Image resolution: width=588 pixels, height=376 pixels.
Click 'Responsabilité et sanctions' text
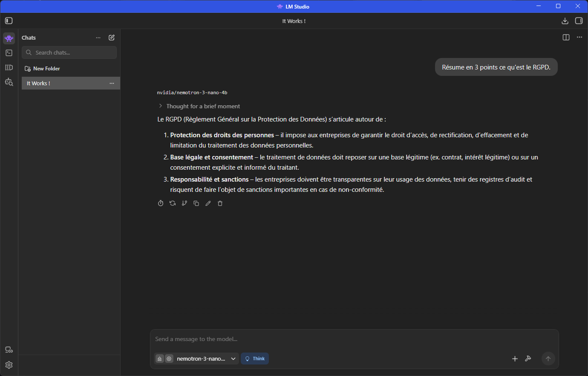pos(209,179)
